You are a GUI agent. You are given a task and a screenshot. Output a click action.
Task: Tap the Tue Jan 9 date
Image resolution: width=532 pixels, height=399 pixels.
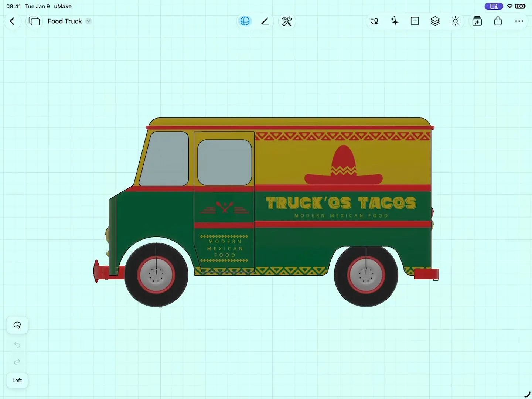pos(37,6)
